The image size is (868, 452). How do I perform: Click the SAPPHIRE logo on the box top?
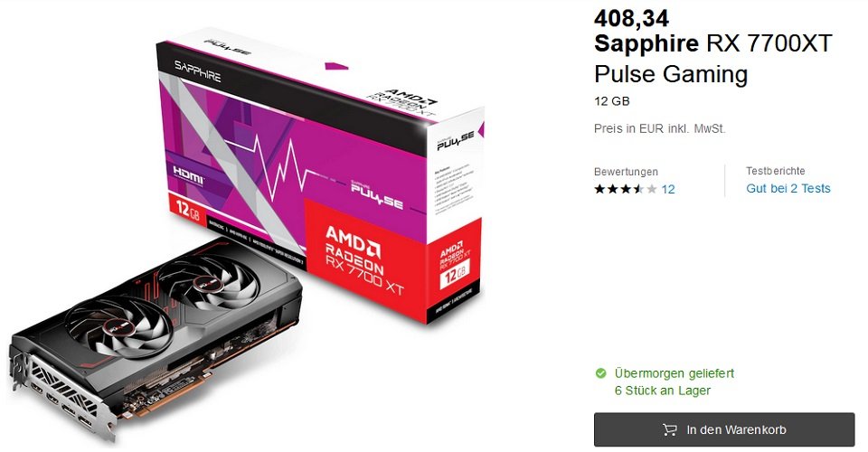pyautogui.click(x=198, y=71)
